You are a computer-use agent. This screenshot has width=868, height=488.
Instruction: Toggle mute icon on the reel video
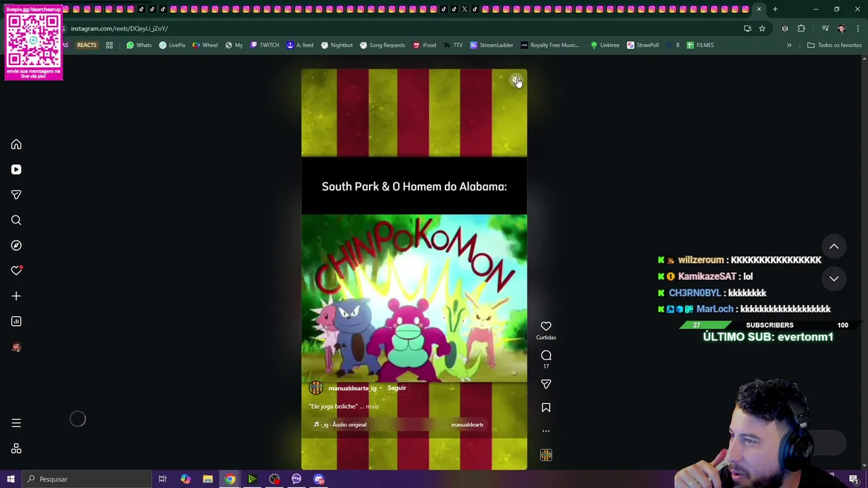pyautogui.click(x=516, y=80)
